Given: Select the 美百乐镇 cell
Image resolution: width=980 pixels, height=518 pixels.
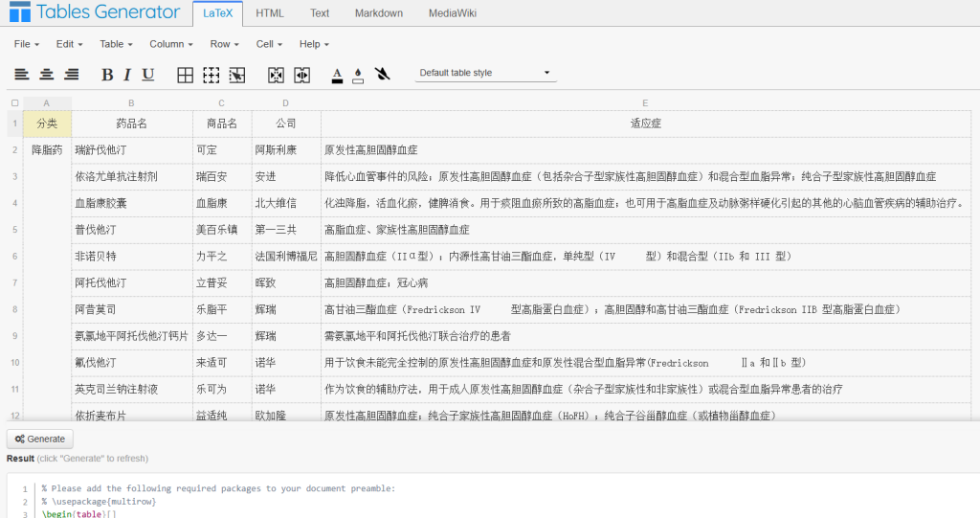Looking at the screenshot, I should (222, 230).
